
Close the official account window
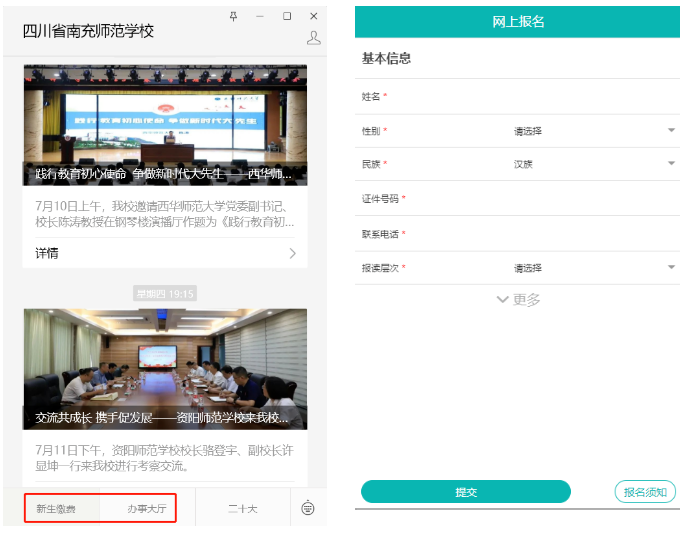[314, 16]
